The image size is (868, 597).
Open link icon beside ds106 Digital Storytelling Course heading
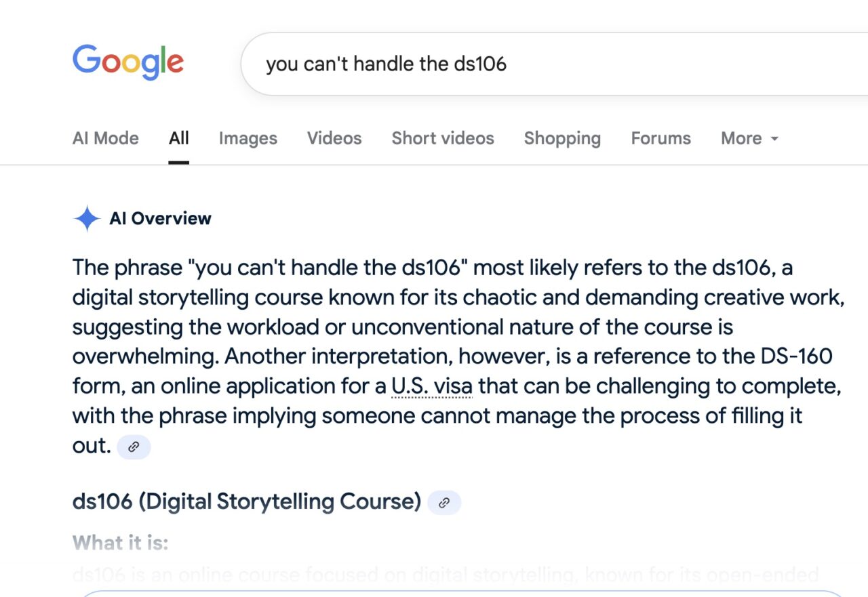444,503
